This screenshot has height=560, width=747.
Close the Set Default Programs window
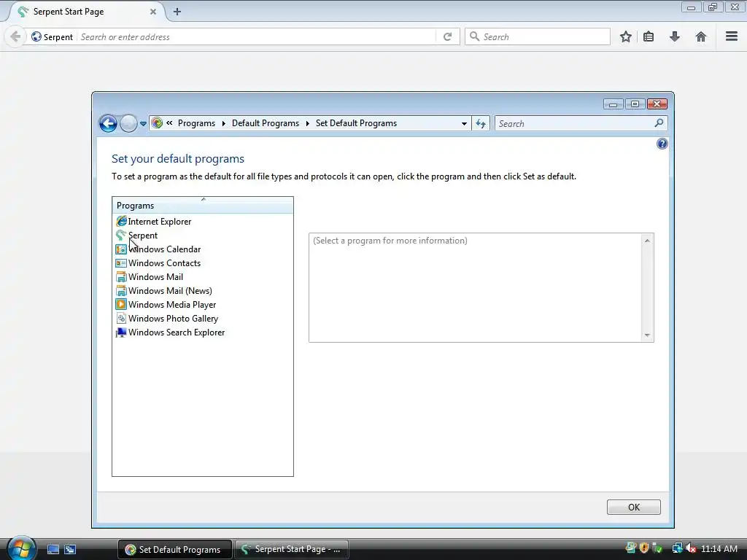[x=657, y=104]
